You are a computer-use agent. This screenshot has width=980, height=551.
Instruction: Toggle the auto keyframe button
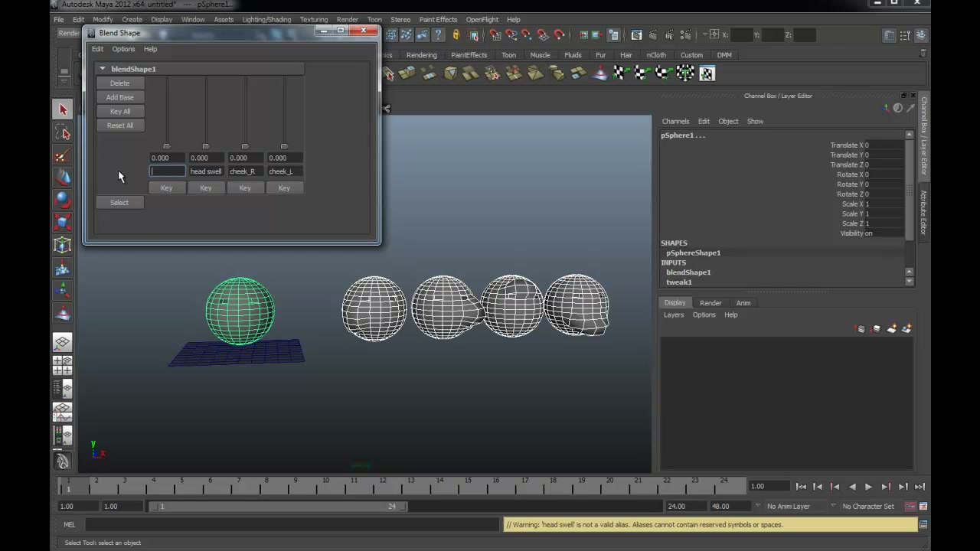(910, 506)
